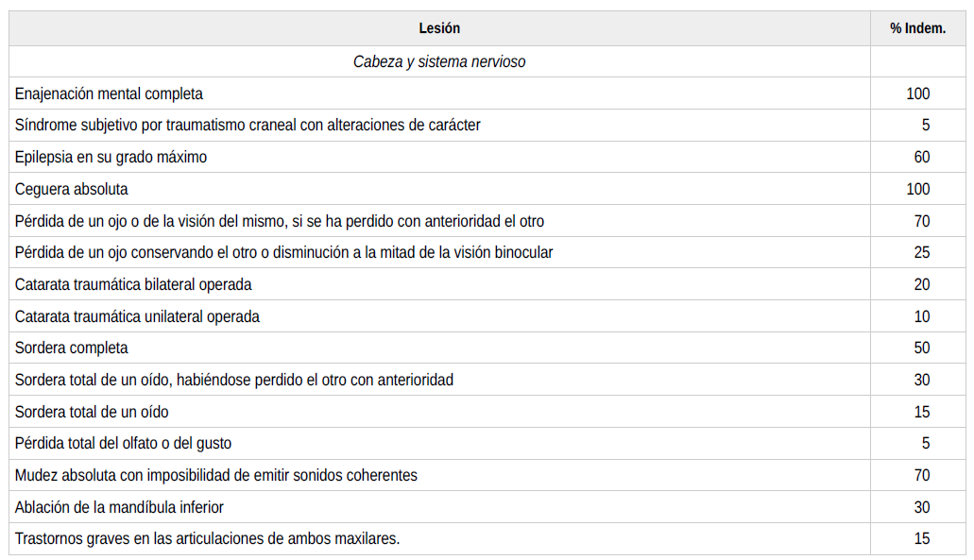Select Trastornos graves en las articulaciones row

(487, 539)
